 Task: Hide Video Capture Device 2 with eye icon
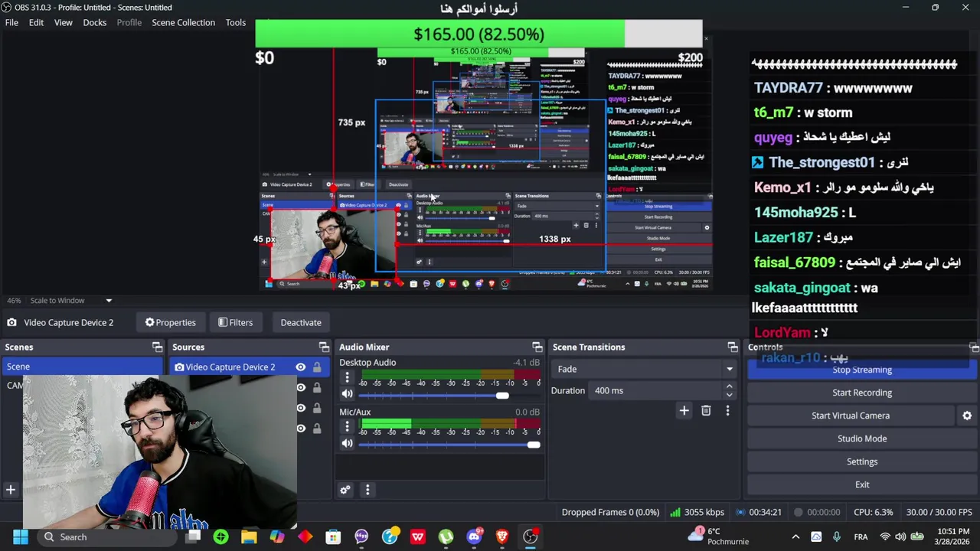point(301,367)
